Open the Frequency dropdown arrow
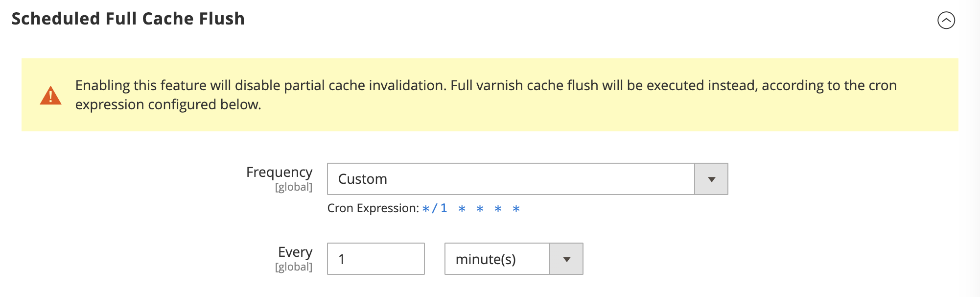This screenshot has width=980, height=297. [711, 179]
